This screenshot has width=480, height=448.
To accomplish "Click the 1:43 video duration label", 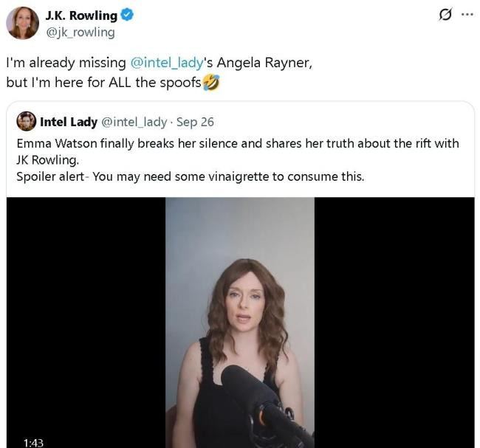I will 33,442.
